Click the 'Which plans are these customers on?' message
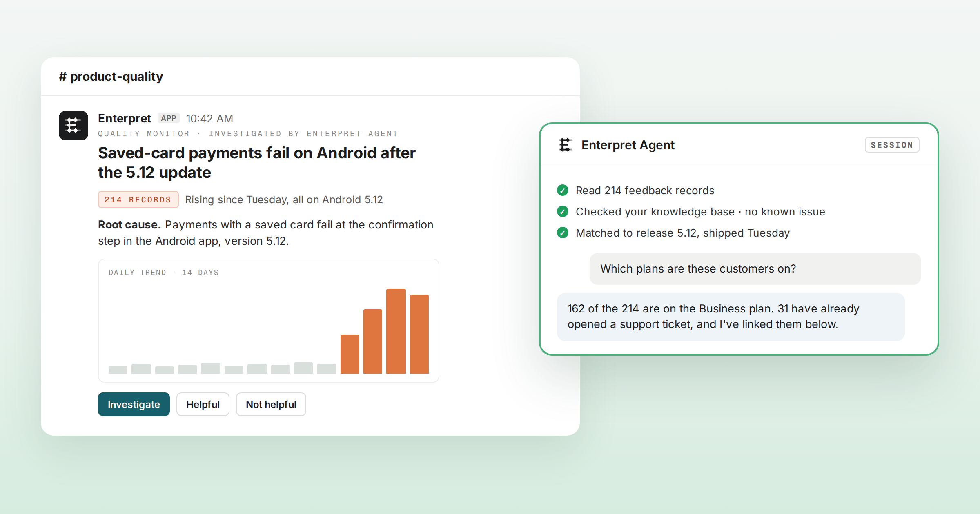The image size is (980, 514). [x=755, y=269]
